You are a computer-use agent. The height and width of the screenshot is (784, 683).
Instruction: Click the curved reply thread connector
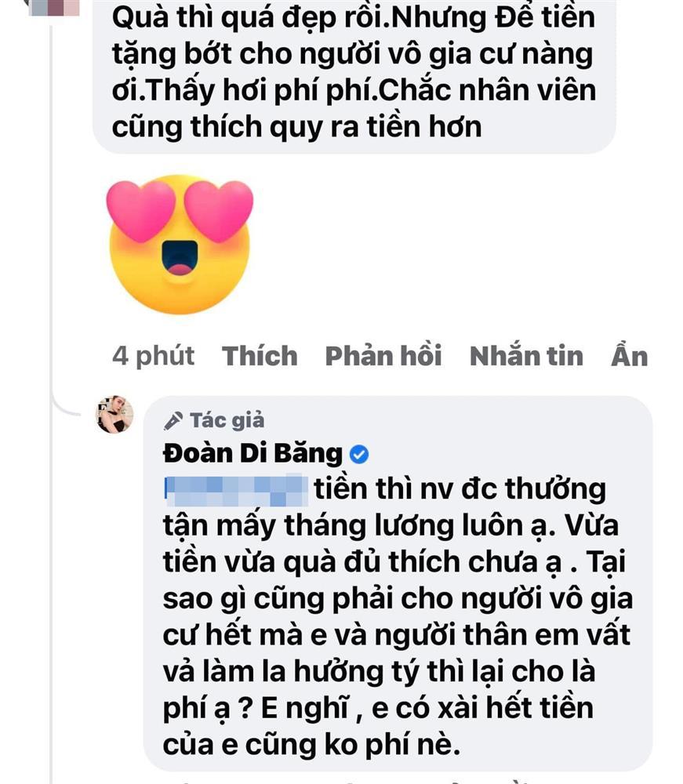[66, 402]
